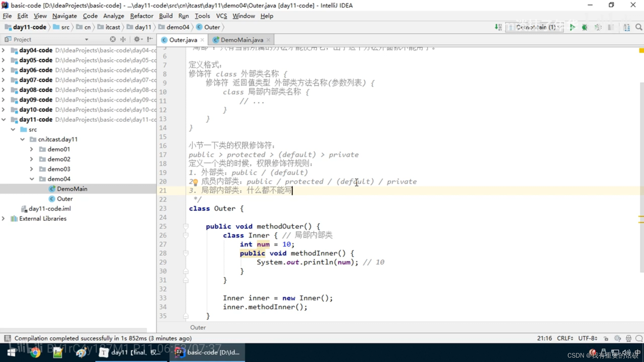The image size is (644, 362).
Task: Click demo04 breadcrumb in navigation bar
Action: 174,27
